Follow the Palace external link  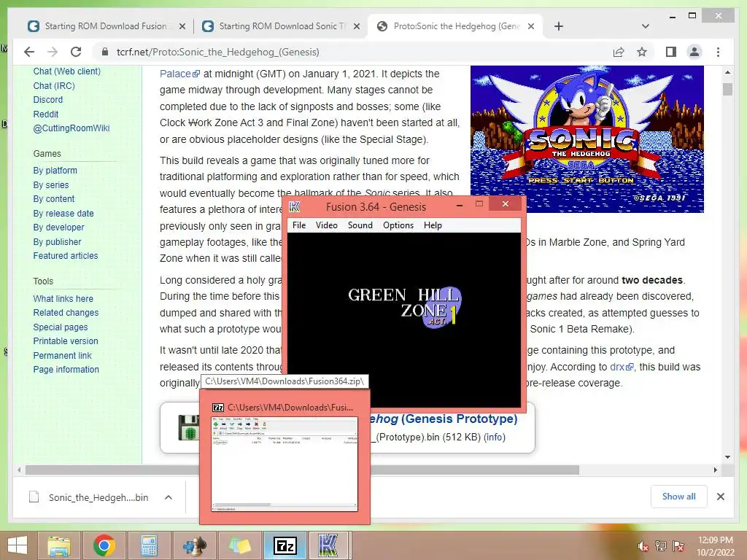(x=179, y=74)
